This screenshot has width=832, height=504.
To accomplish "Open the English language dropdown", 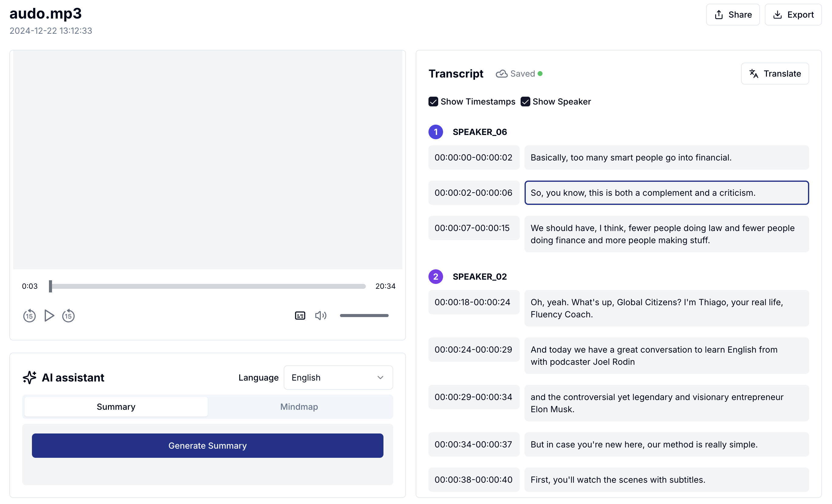I will pyautogui.click(x=338, y=378).
